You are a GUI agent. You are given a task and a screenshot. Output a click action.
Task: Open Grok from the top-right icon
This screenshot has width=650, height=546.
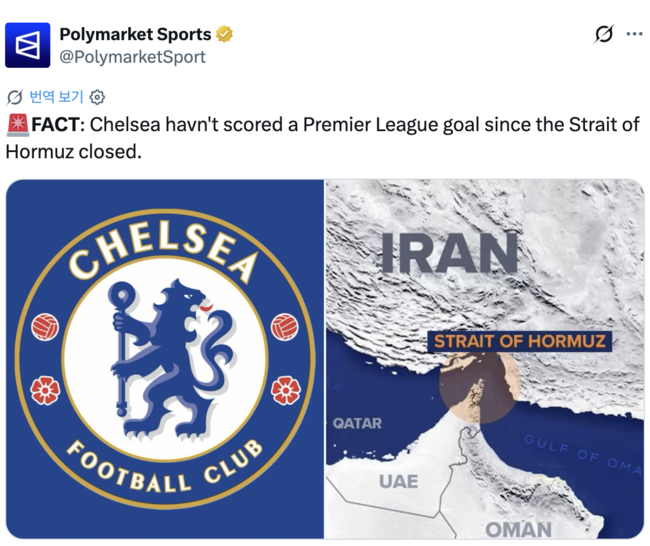[x=603, y=34]
